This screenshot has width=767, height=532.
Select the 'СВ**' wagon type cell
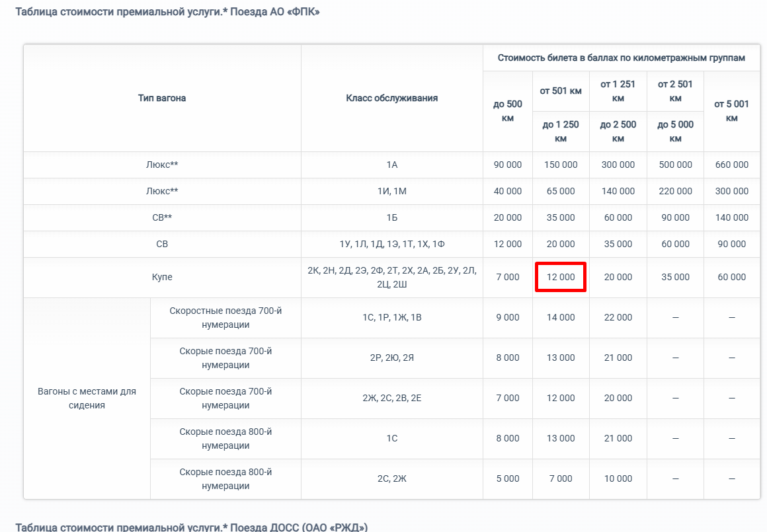162,217
